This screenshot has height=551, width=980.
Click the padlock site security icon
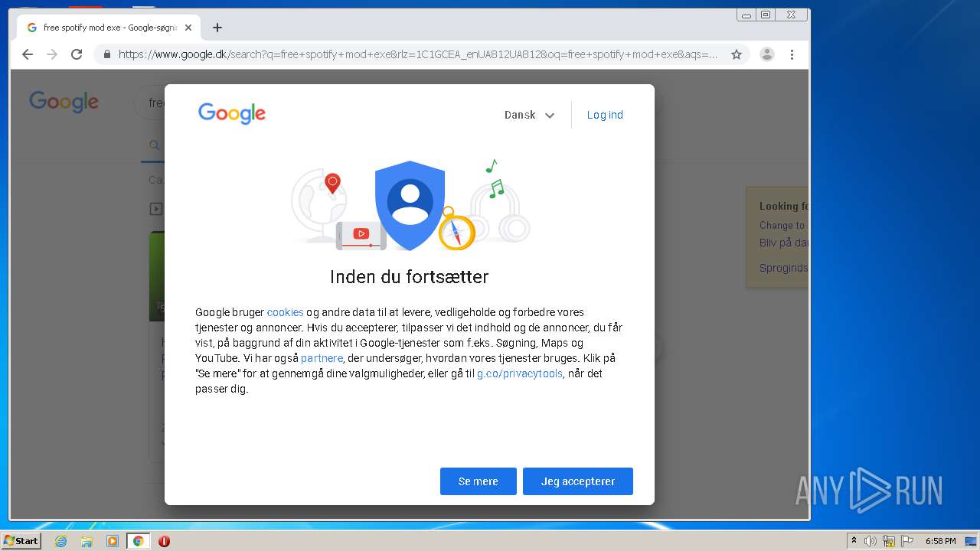pos(106,54)
